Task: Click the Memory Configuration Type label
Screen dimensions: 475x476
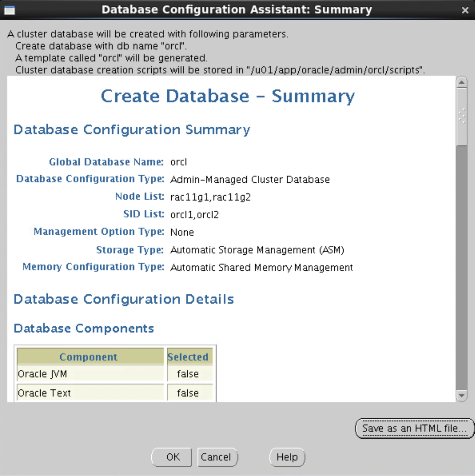Action: [x=93, y=267]
